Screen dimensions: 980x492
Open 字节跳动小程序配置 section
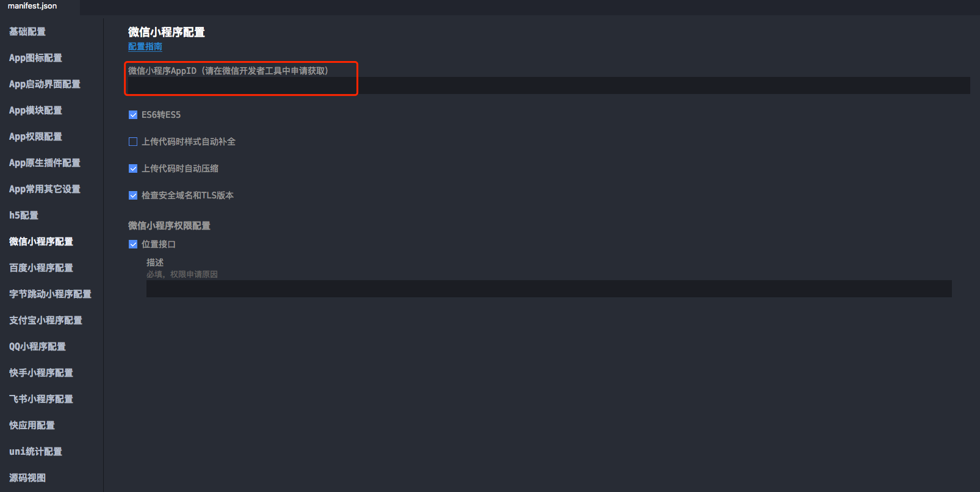point(50,294)
